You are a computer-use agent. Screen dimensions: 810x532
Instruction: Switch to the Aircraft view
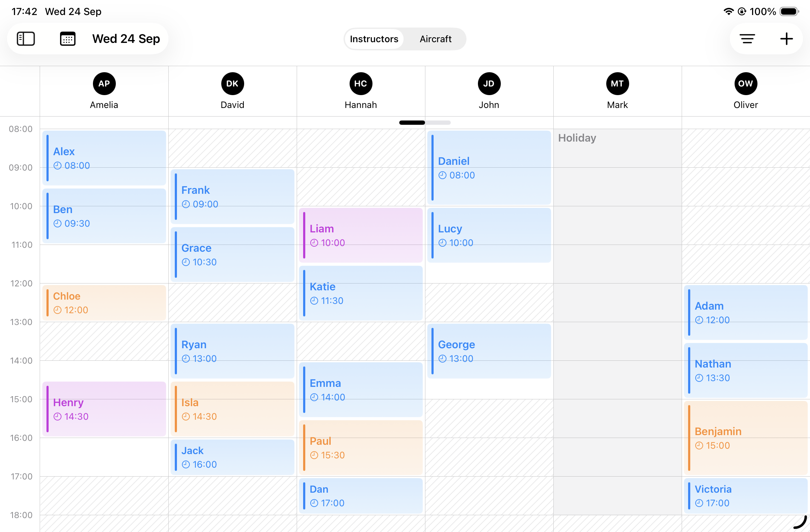(435, 39)
